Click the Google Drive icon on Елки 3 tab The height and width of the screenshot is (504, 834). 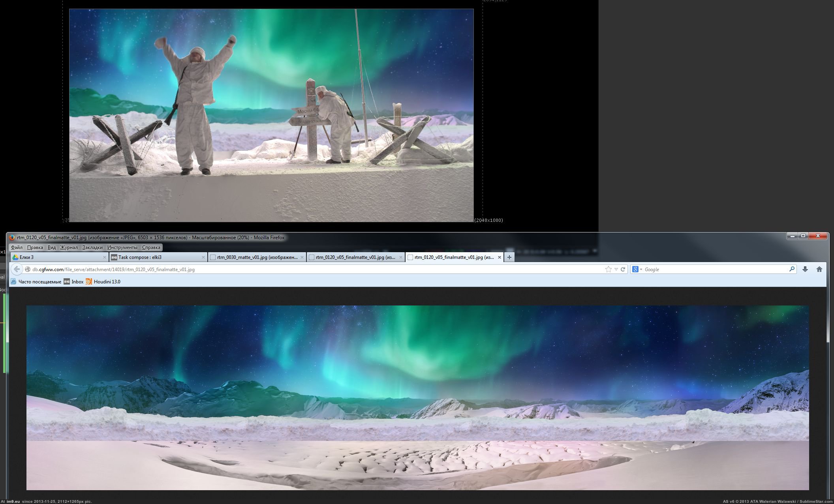click(x=15, y=257)
